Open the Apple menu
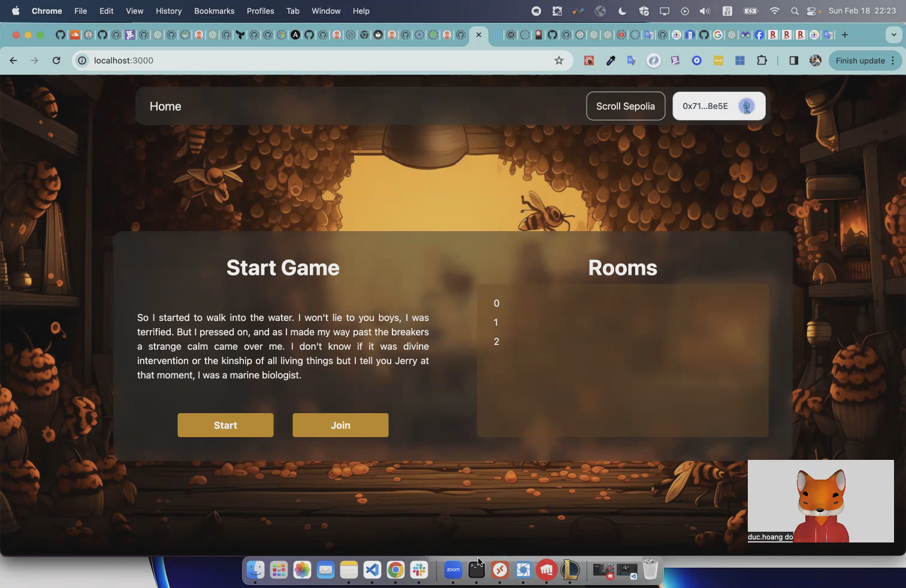The height and width of the screenshot is (588, 906). pos(16,11)
